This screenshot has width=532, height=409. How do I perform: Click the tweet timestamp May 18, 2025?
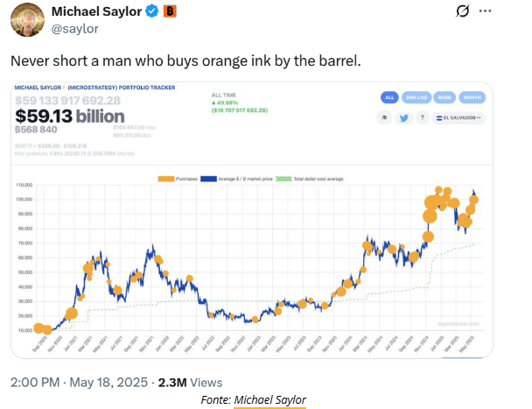[x=108, y=383]
